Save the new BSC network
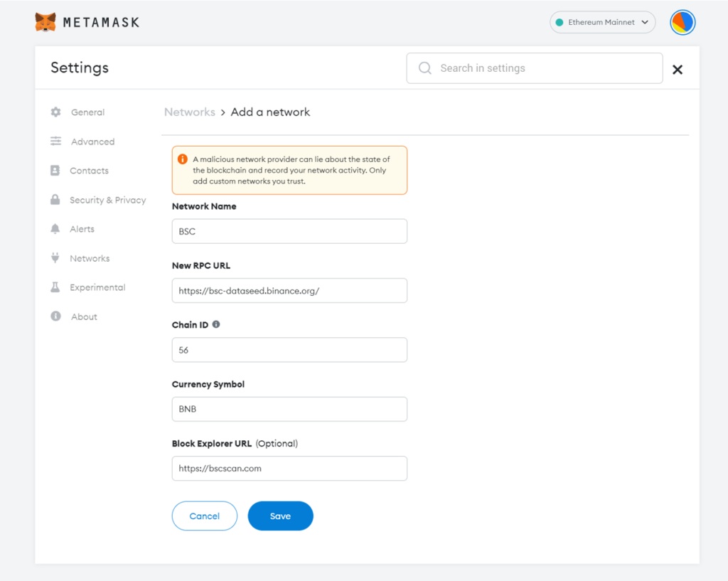 280,516
